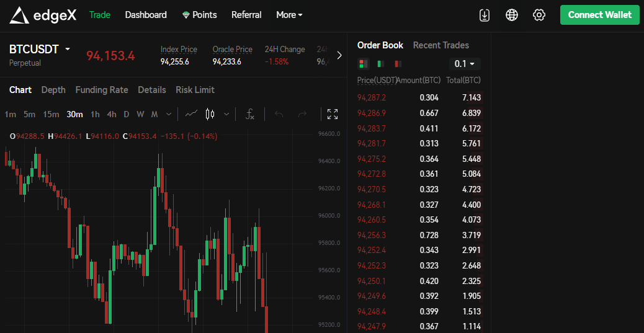Select ask price 94,250.1
Viewport: 644px width, 333px height.
tap(372, 282)
